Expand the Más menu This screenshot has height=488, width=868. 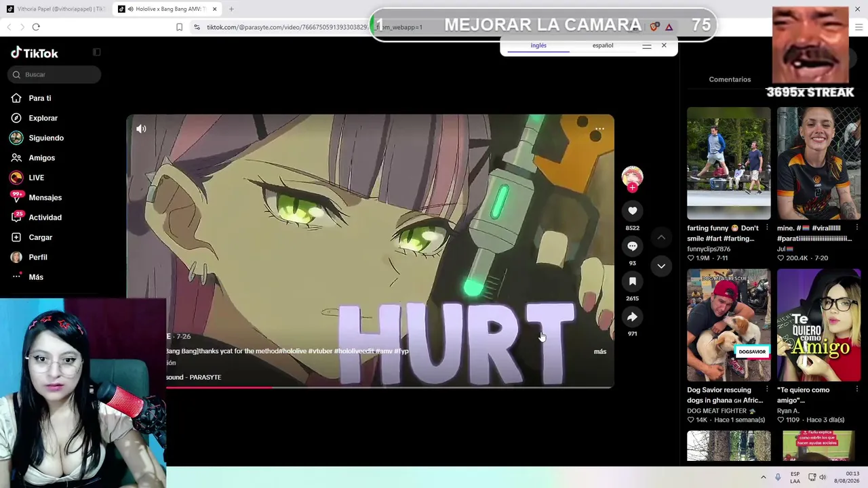point(36,277)
